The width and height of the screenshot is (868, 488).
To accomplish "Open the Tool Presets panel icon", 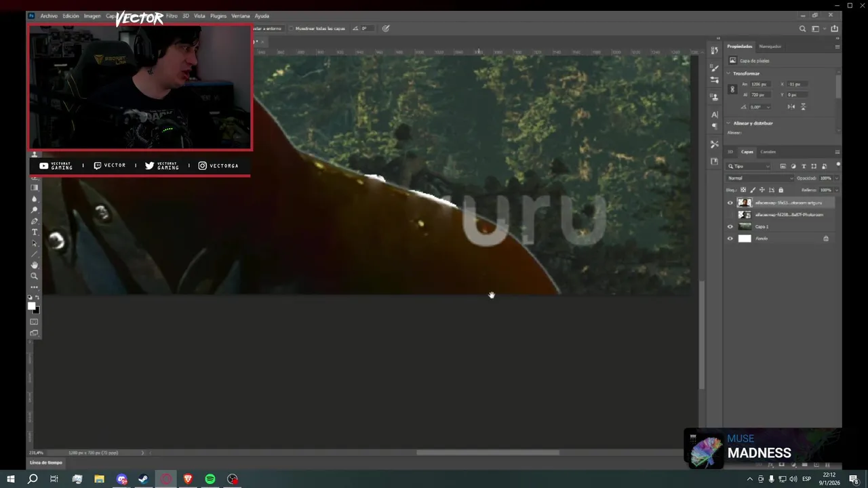I will [714, 144].
